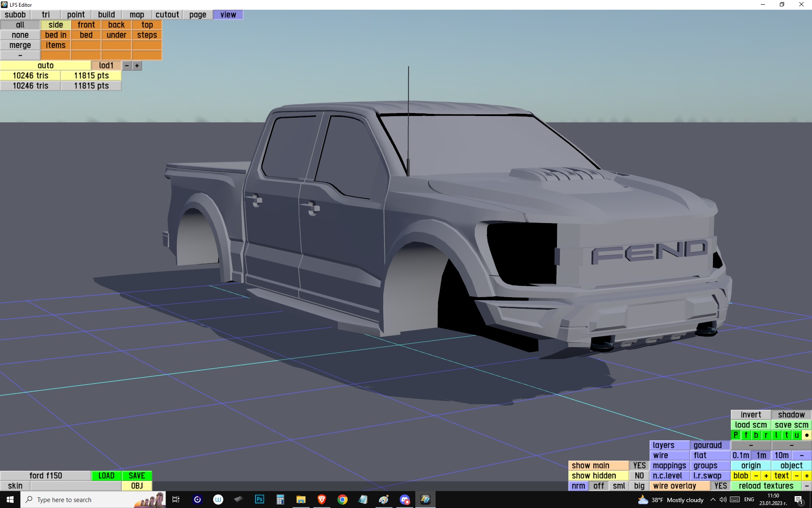Image resolution: width=812 pixels, height=508 pixels.
Task: Open Chrome from the taskbar
Action: pos(343,500)
